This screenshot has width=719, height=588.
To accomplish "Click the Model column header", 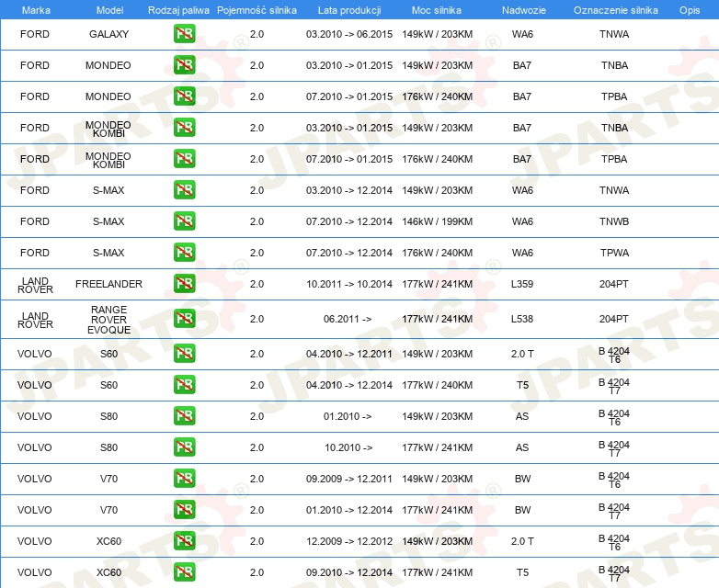I will point(109,10).
